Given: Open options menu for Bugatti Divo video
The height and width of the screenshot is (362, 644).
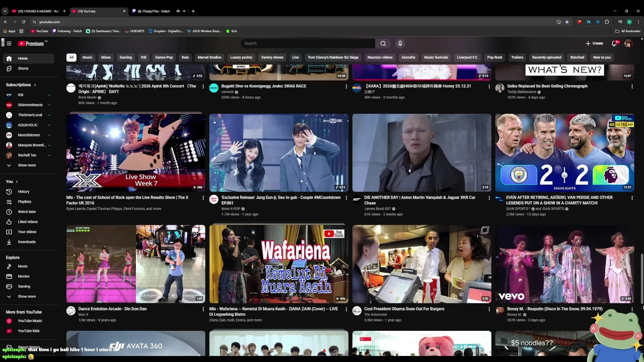Looking at the screenshot, I should tap(346, 86).
